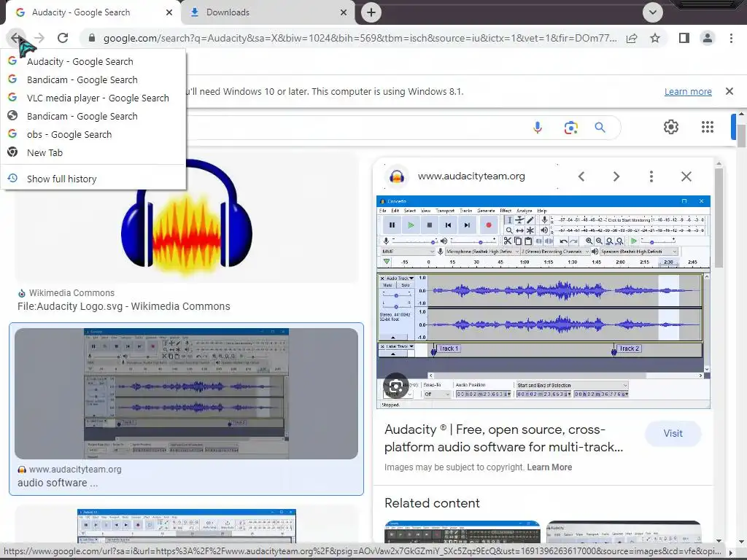Image resolution: width=747 pixels, height=560 pixels.
Task: Bookmark this page with the star icon
Action: (x=655, y=38)
